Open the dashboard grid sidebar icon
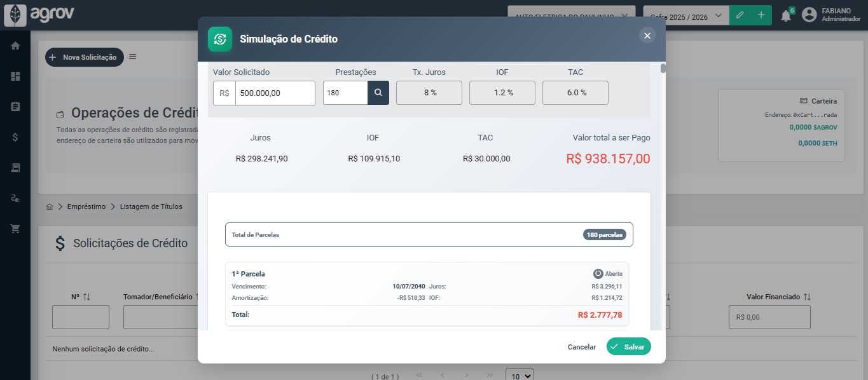The image size is (868, 380). (x=15, y=76)
